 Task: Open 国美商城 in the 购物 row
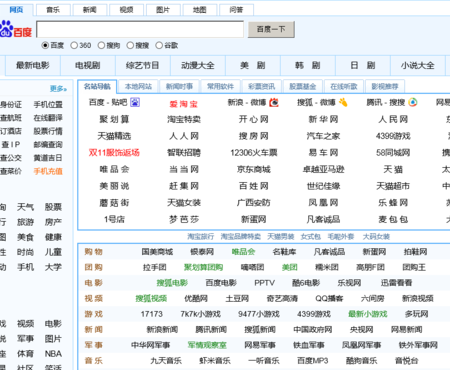[157, 252]
